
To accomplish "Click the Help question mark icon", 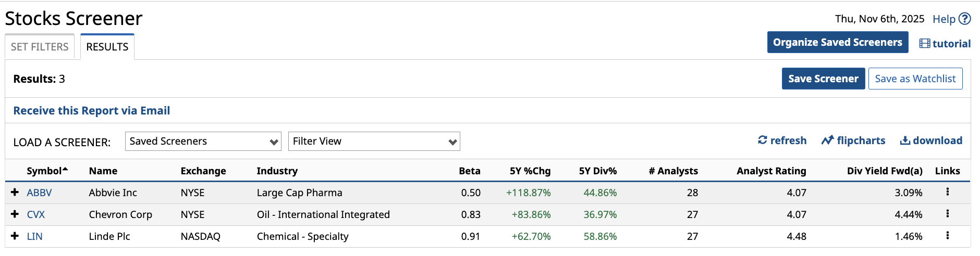I will pyautogui.click(x=965, y=19).
